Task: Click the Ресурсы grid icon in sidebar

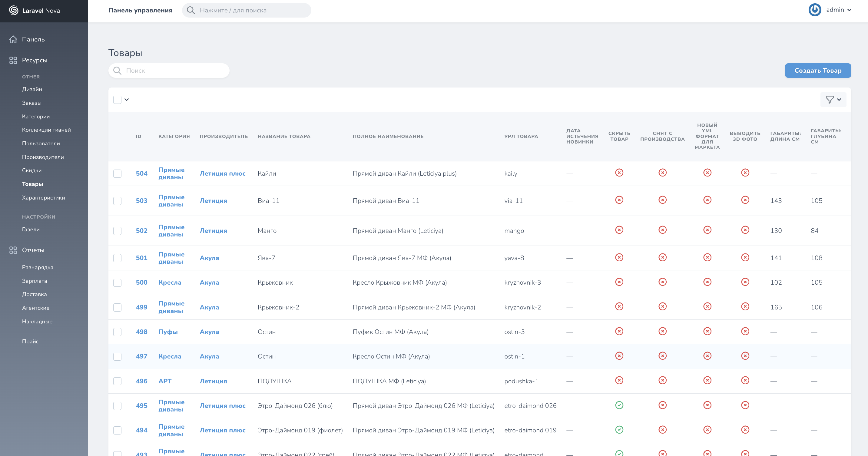Action: (13, 60)
